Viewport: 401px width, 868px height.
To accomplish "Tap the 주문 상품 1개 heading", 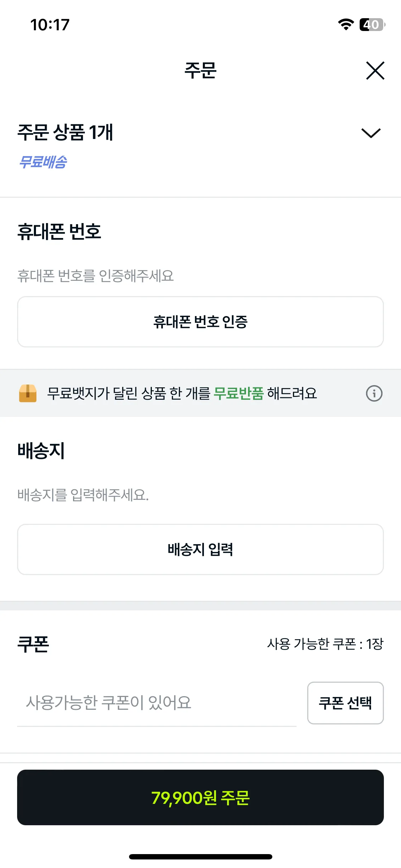I will [65, 132].
